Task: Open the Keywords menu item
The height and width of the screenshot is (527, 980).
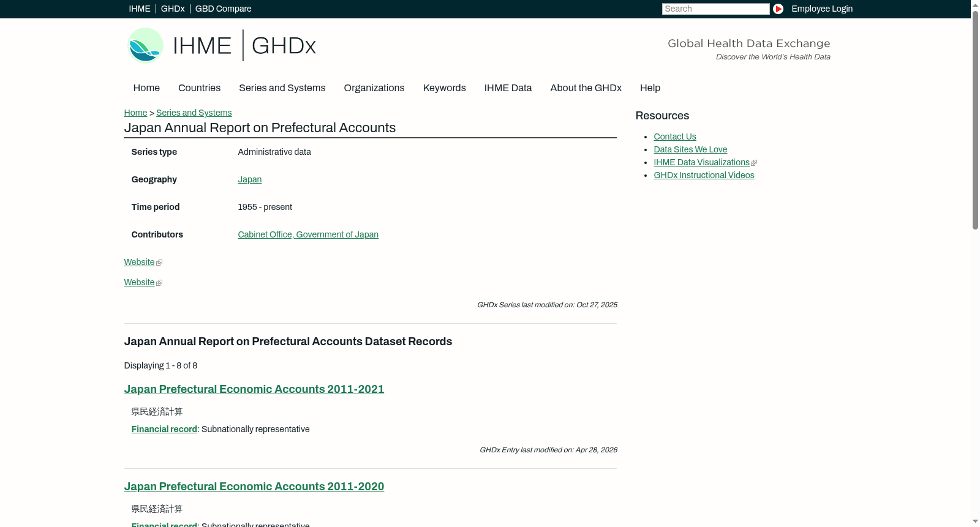Action: click(x=445, y=88)
